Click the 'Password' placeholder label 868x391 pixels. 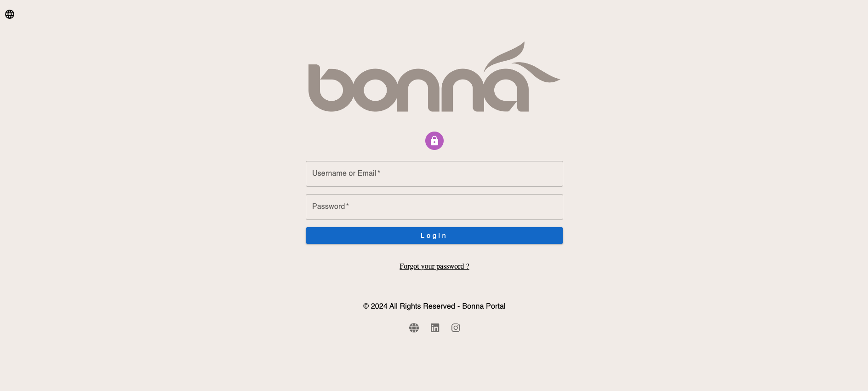point(328,207)
